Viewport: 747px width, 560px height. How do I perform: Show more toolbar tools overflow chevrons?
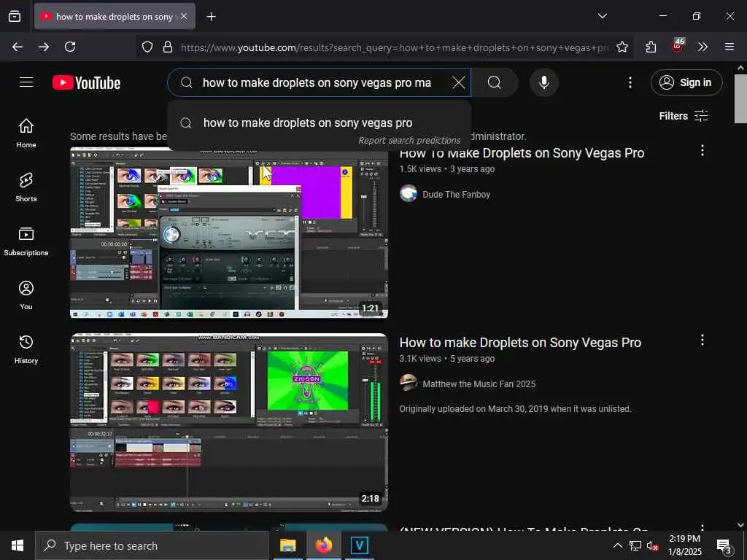[x=703, y=47]
